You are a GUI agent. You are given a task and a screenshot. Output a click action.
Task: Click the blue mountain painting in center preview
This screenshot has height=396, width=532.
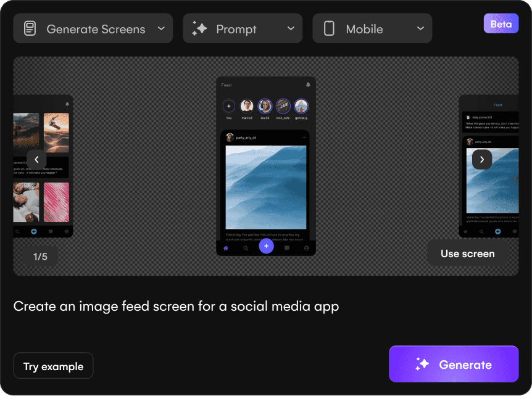pyautogui.click(x=266, y=187)
